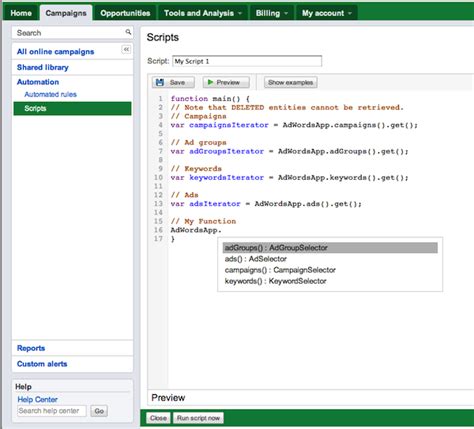Collapse the left sidebar with the chevron icon
The height and width of the screenshot is (429, 474).
tap(126, 49)
